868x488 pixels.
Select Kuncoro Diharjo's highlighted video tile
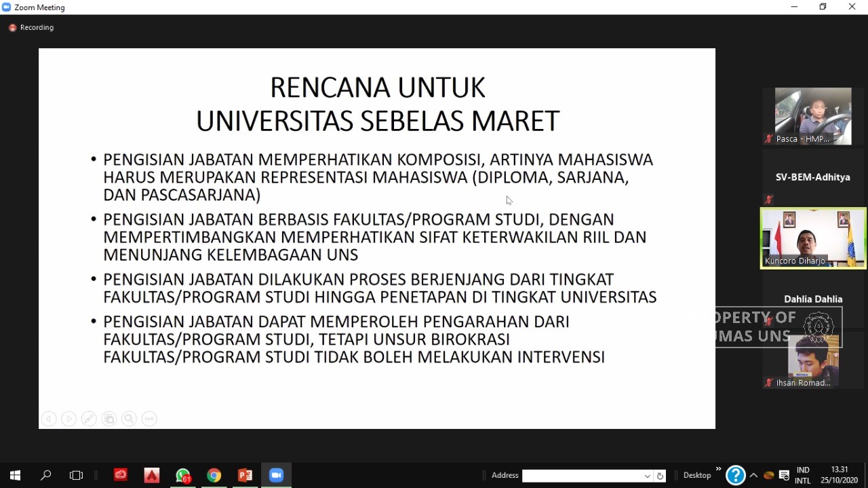coord(813,238)
